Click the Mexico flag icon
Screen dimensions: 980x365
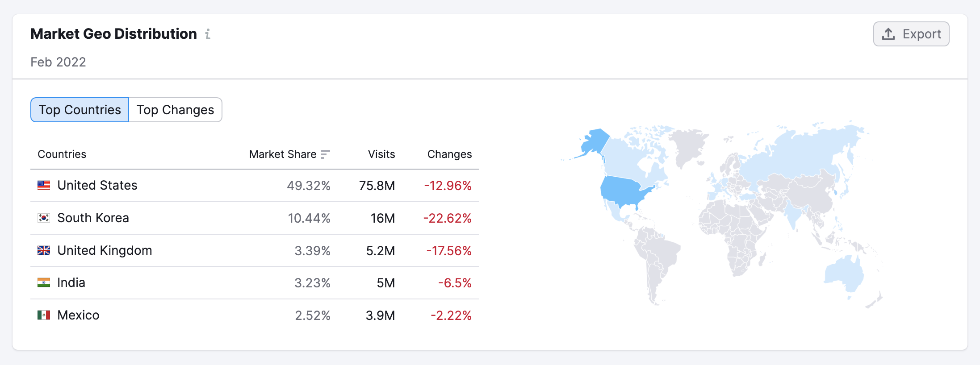click(44, 315)
